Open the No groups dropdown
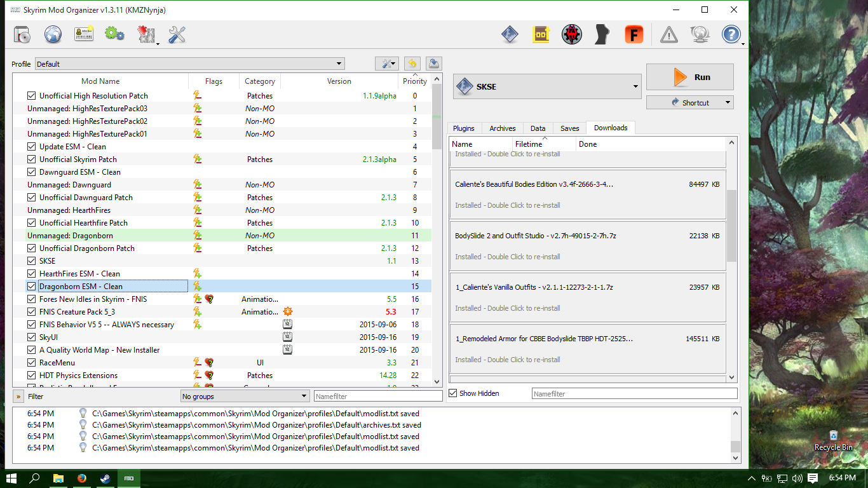 [245, 396]
